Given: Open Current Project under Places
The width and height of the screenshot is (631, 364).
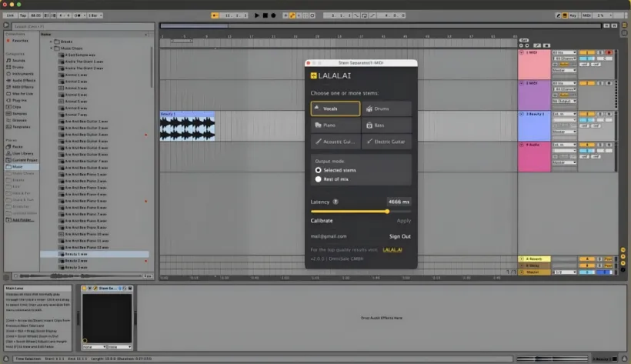Looking at the screenshot, I should (25, 160).
